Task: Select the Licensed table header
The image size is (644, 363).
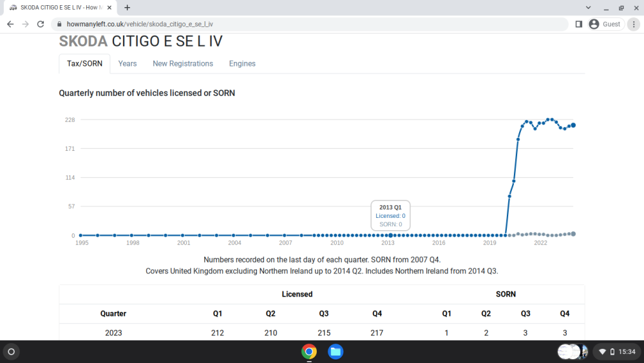Action: click(297, 295)
